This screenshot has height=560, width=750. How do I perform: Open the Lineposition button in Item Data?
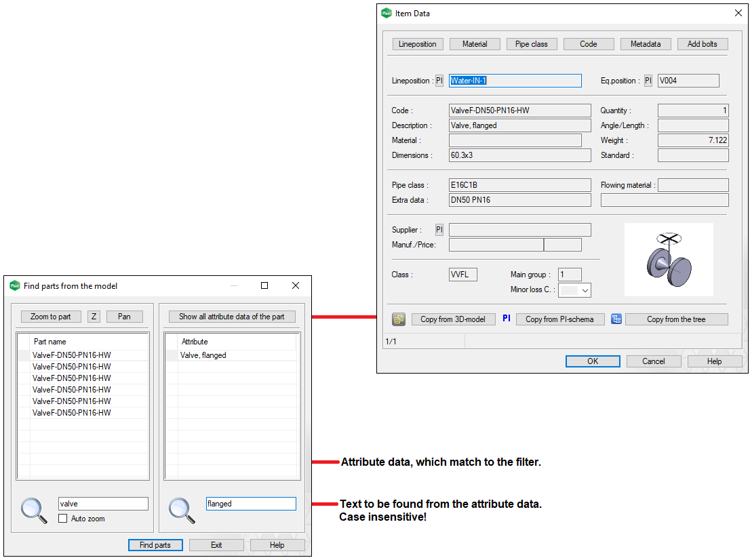pyautogui.click(x=418, y=44)
